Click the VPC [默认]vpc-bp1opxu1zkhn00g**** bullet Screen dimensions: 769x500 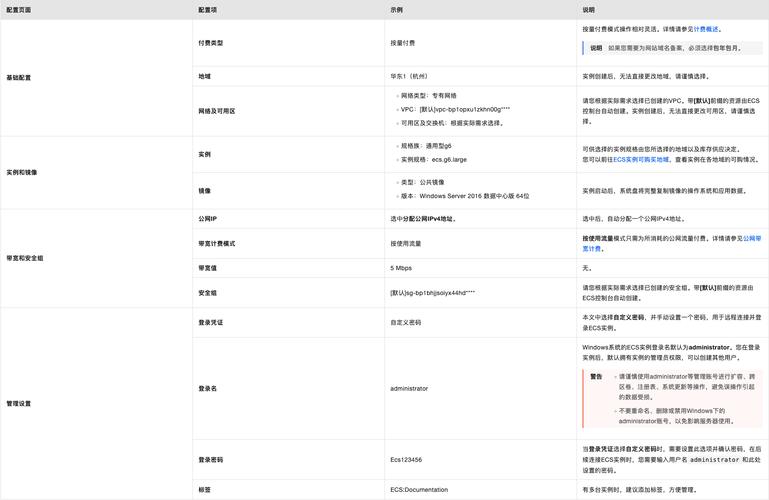pos(456,109)
